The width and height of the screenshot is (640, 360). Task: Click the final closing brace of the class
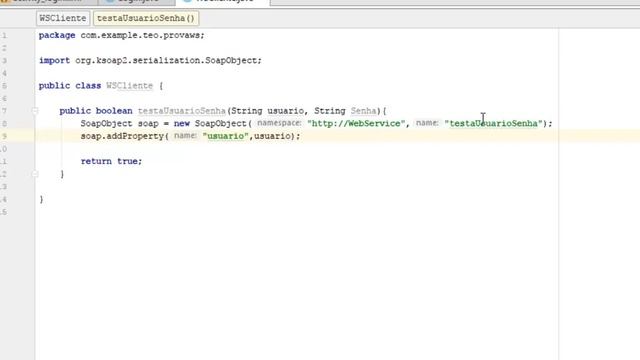click(x=41, y=199)
